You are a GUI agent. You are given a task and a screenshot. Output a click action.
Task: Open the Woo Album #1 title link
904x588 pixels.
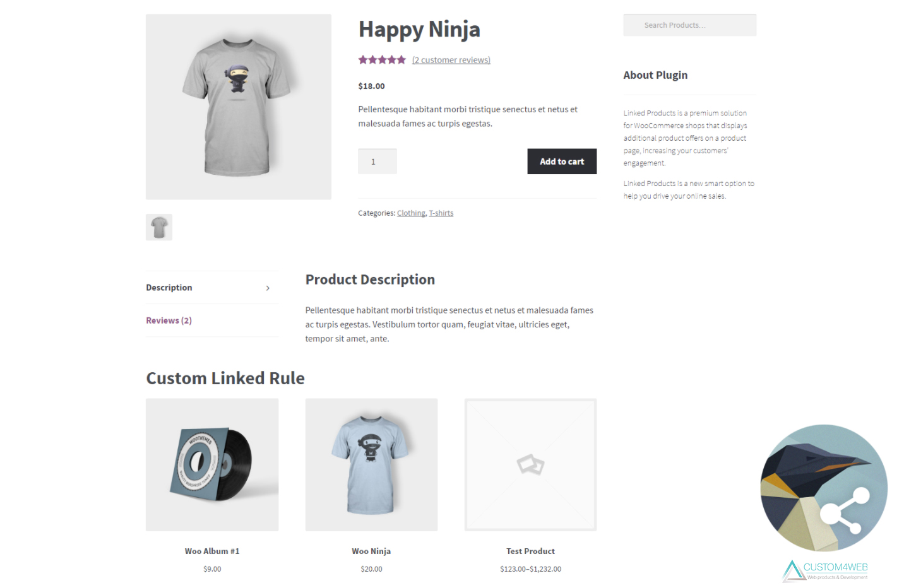point(212,551)
